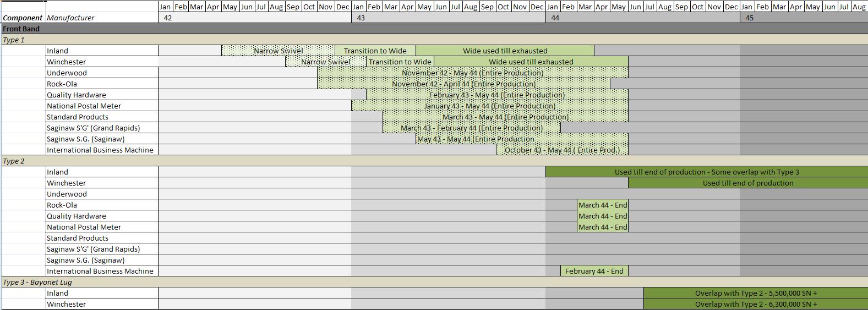This screenshot has width=868, height=310.
Task: Select International Business Machine under Type 1
Action: (102, 150)
